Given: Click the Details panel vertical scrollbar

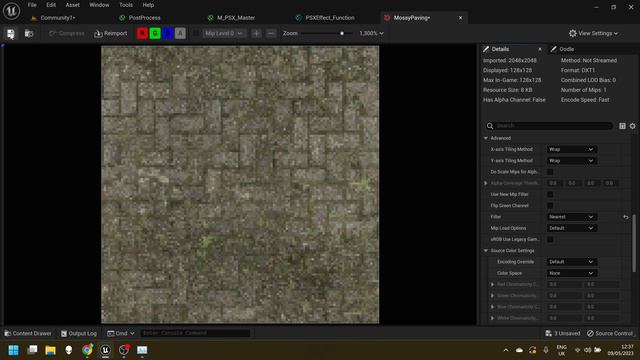Looking at the screenshot, I should (x=634, y=243).
